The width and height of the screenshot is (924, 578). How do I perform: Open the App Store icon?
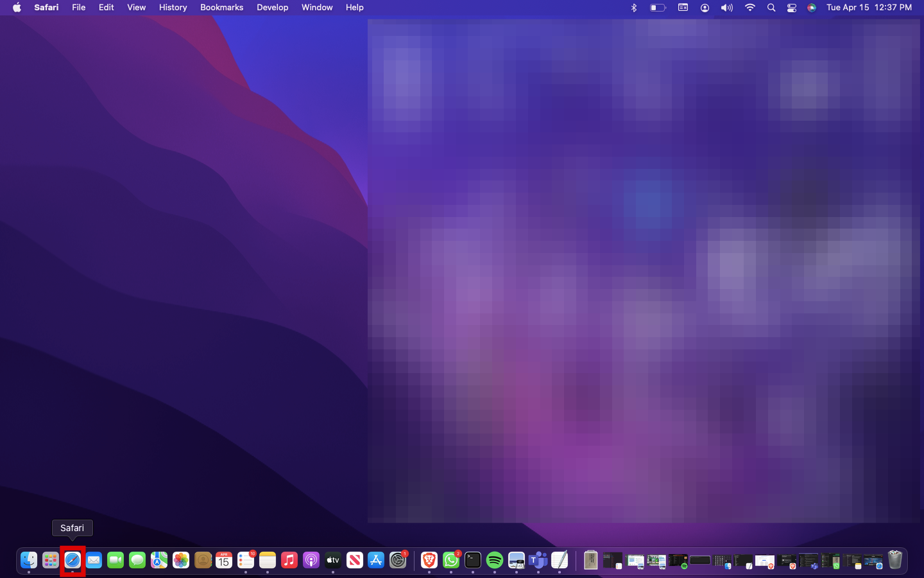point(376,560)
